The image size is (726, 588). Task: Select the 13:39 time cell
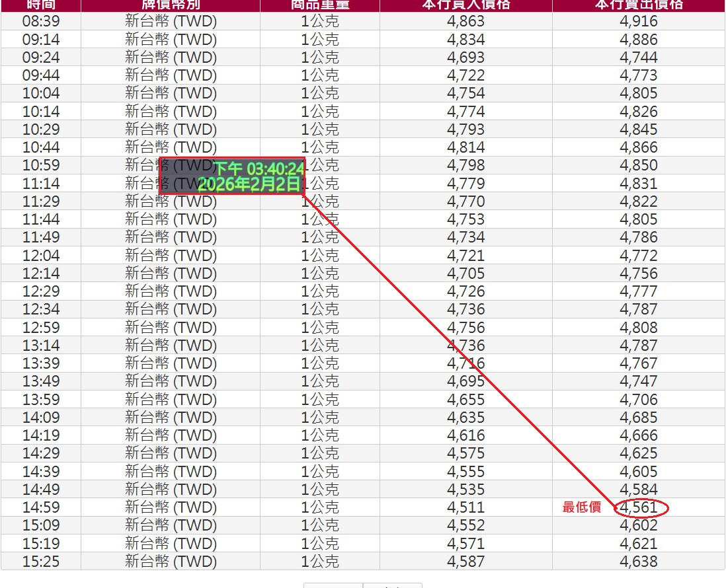tap(41, 363)
